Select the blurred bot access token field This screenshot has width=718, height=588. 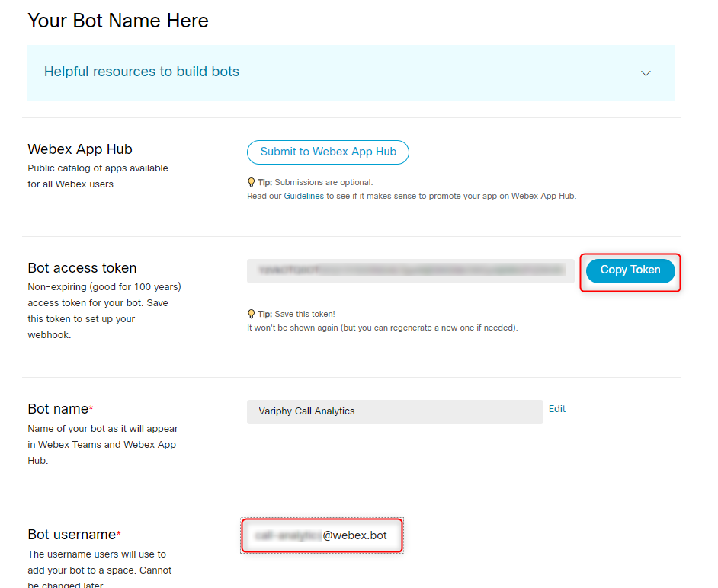coord(410,271)
